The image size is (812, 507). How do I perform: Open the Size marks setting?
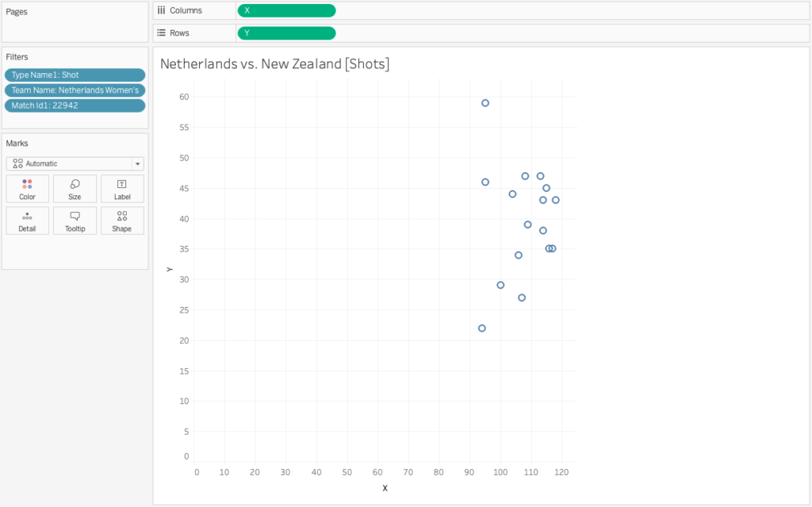tap(75, 188)
